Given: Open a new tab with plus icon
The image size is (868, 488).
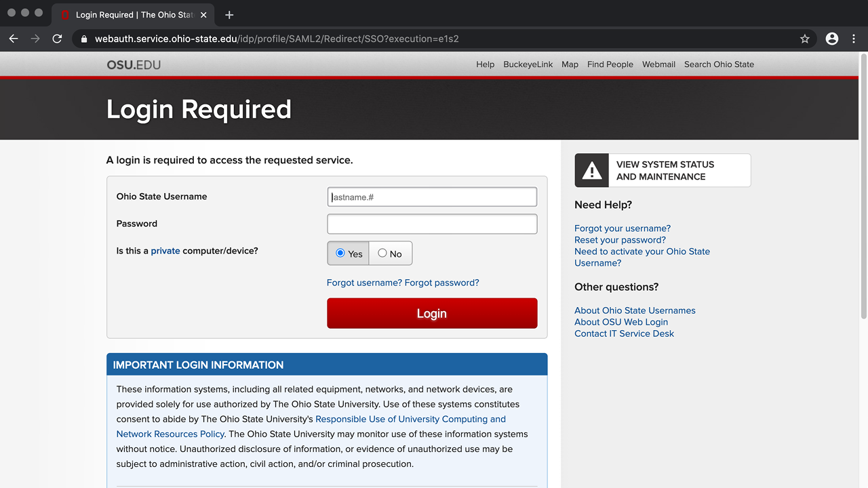Looking at the screenshot, I should pyautogui.click(x=229, y=15).
